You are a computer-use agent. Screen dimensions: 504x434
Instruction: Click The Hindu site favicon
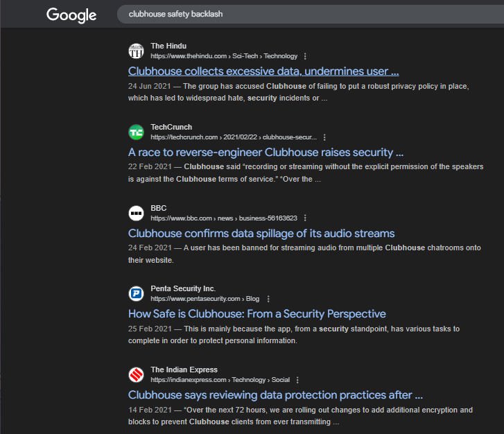click(136, 51)
